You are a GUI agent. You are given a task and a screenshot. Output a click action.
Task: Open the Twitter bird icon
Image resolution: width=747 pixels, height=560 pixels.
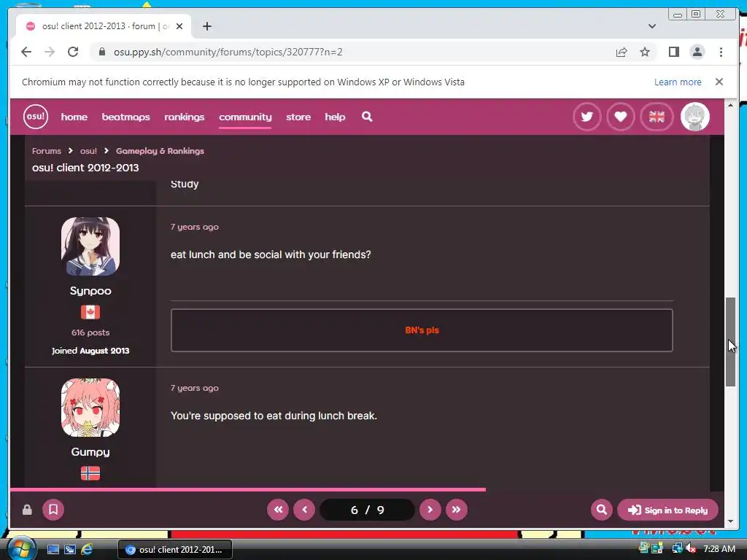pyautogui.click(x=587, y=117)
